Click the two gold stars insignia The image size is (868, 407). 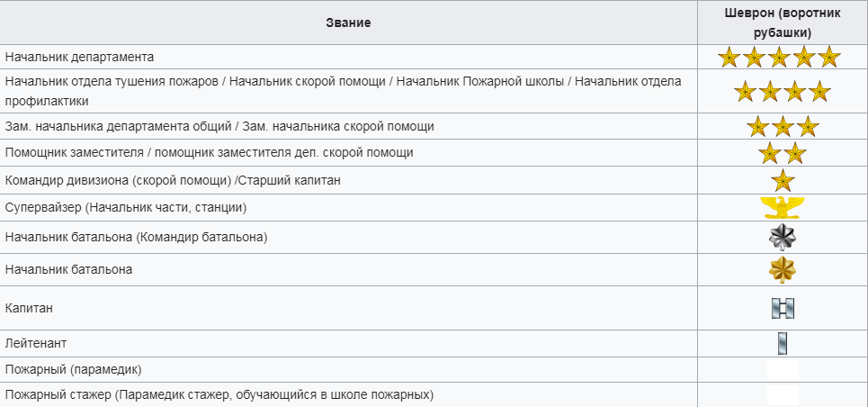click(x=783, y=153)
